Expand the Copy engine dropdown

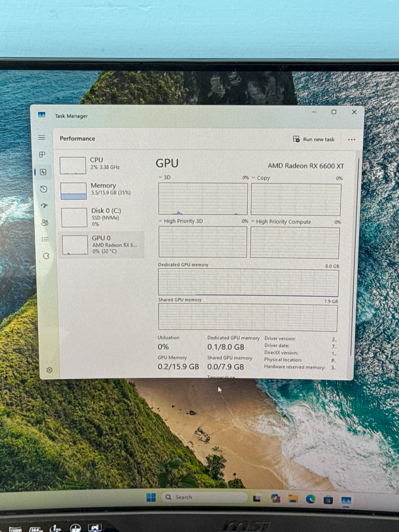261,178
